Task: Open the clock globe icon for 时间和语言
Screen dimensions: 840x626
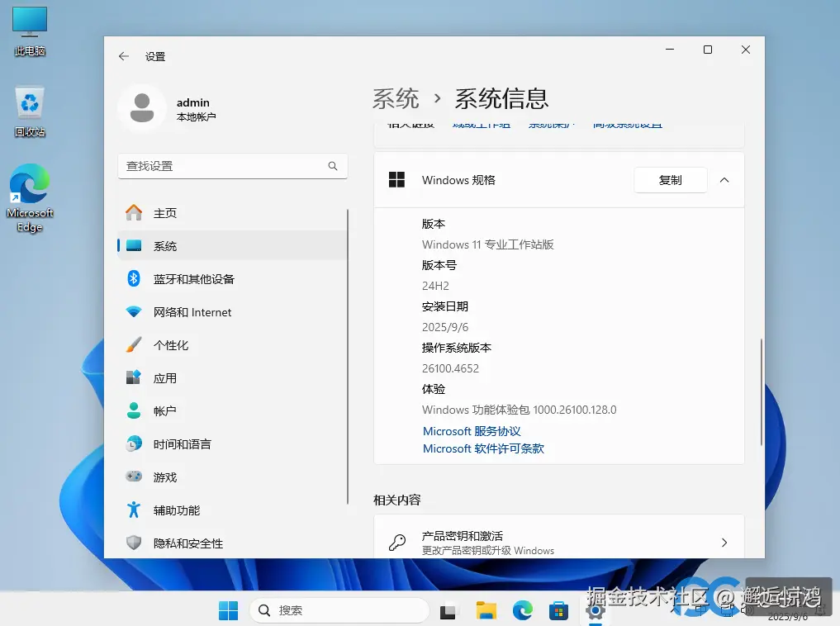Action: [134, 444]
